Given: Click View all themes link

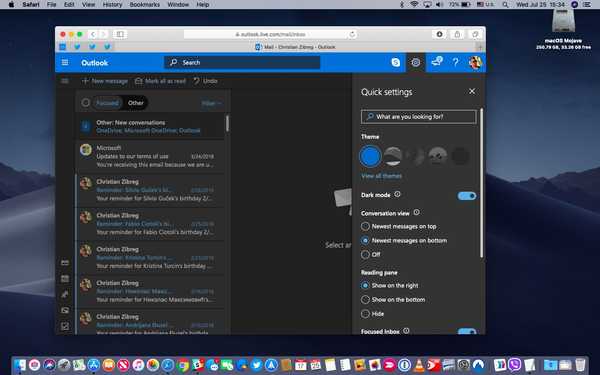Looking at the screenshot, I should tap(382, 176).
